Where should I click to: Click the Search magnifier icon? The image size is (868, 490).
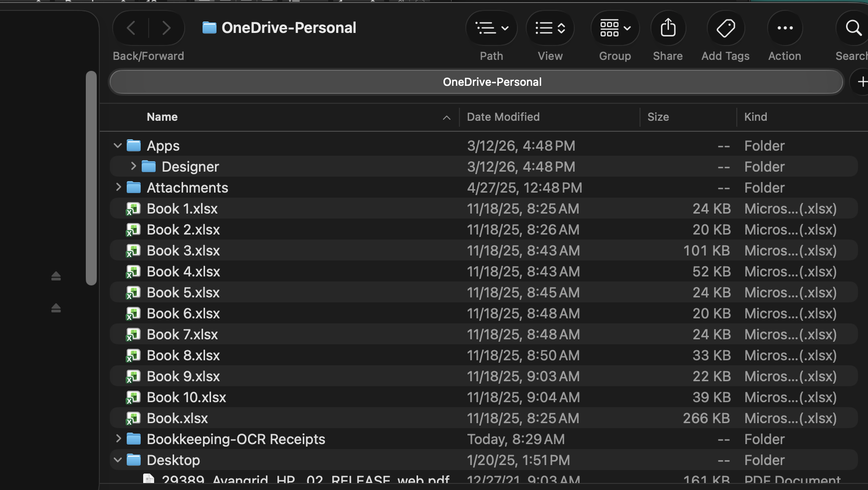coord(853,28)
